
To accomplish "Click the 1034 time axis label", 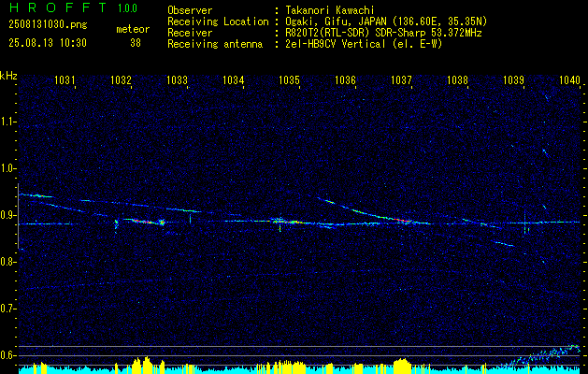I will pyautogui.click(x=233, y=79).
